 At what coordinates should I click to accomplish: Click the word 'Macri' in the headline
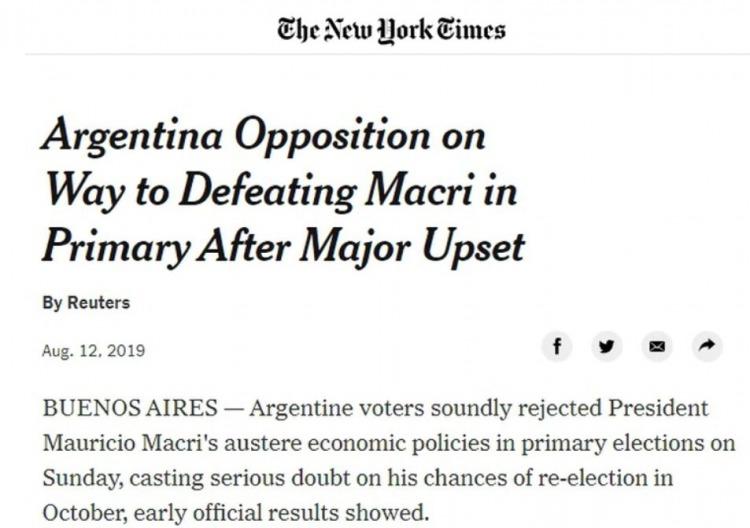[x=420, y=191]
